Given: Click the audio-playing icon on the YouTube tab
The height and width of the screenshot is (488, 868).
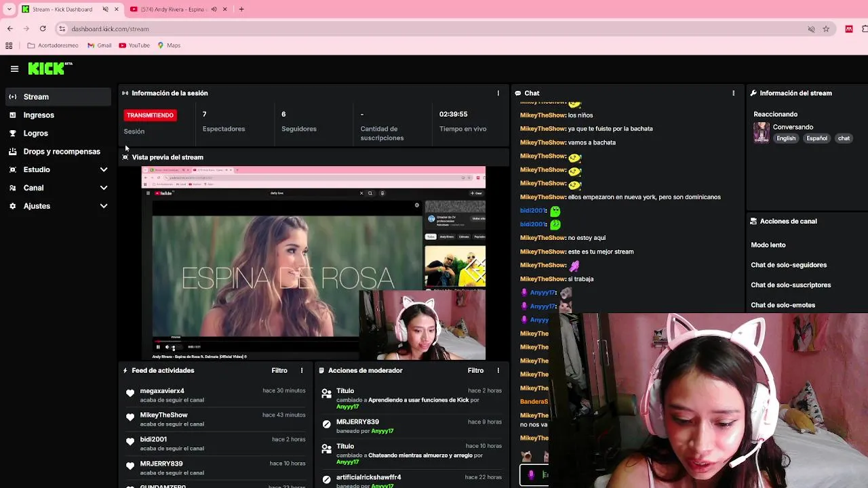Looking at the screenshot, I should click(214, 9).
